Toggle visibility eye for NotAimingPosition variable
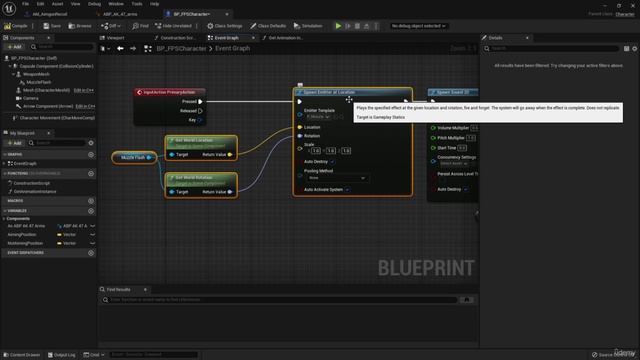640x360 pixels. click(x=93, y=243)
